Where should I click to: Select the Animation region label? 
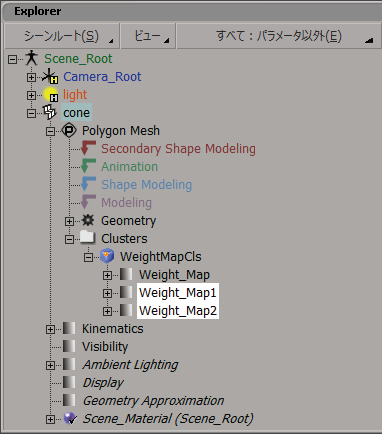coord(129,167)
